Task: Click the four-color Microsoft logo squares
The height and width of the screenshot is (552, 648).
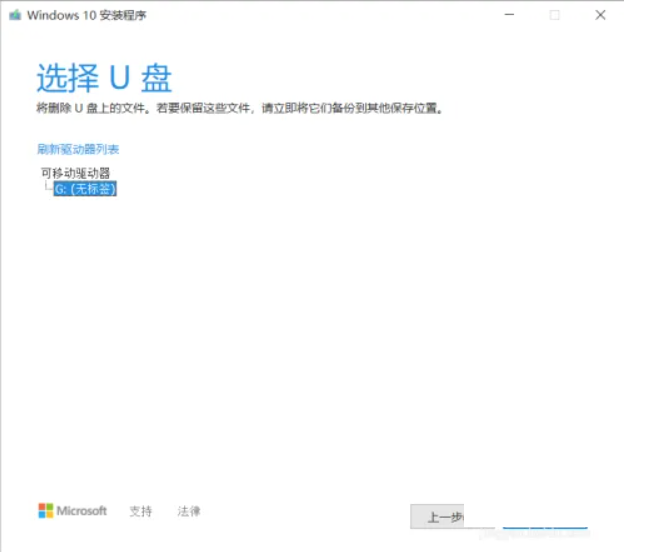Action: pos(45,510)
